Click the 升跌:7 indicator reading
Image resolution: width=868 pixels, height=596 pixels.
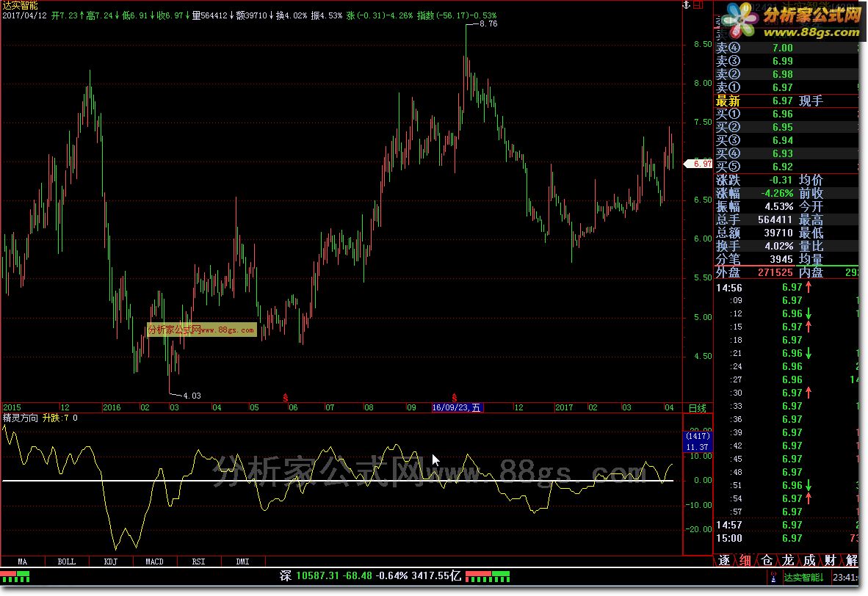(56, 418)
